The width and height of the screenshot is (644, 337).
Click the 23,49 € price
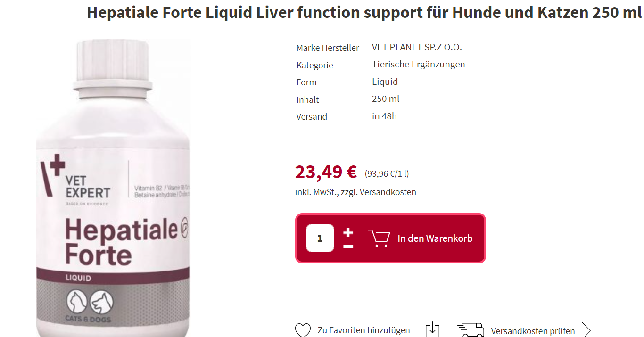[x=326, y=172]
